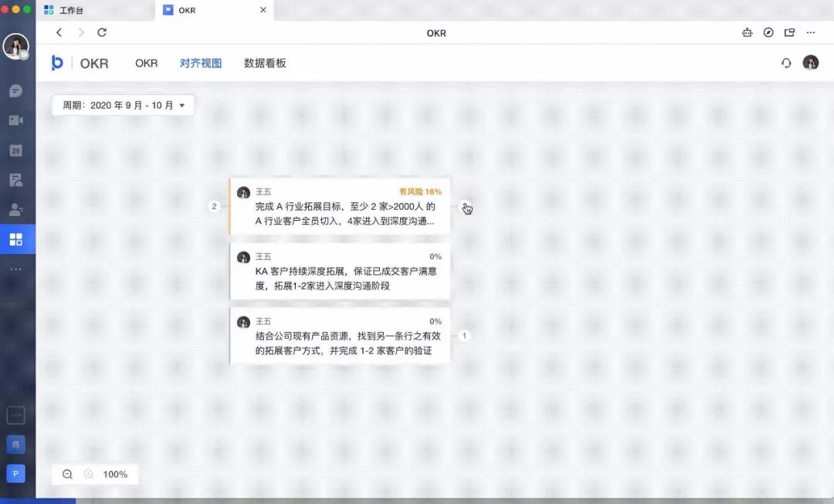Screen dimensions: 834x504
Task: Open Docs icon in the sidebar
Action: coord(15,181)
